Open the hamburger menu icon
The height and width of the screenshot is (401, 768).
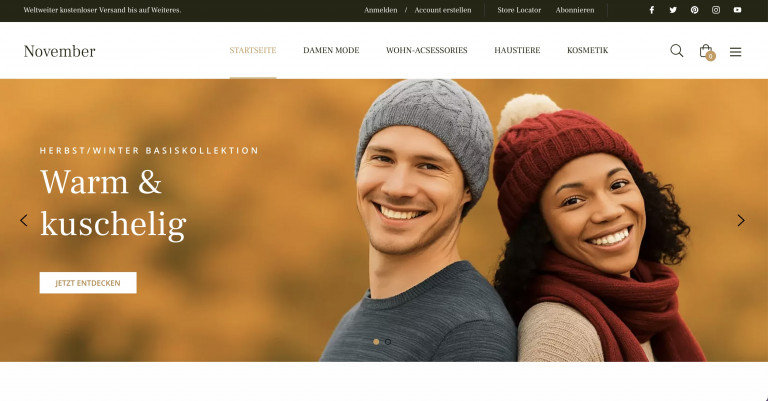pyautogui.click(x=735, y=51)
